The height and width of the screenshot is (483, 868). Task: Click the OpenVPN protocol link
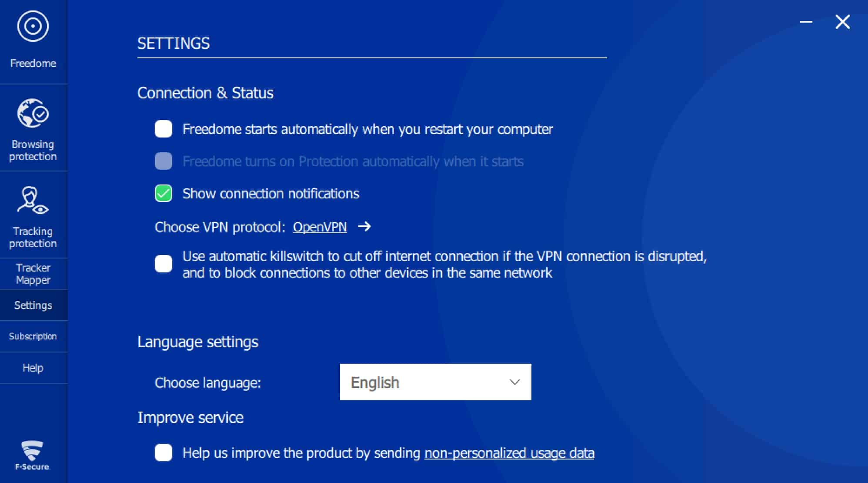pyautogui.click(x=320, y=227)
